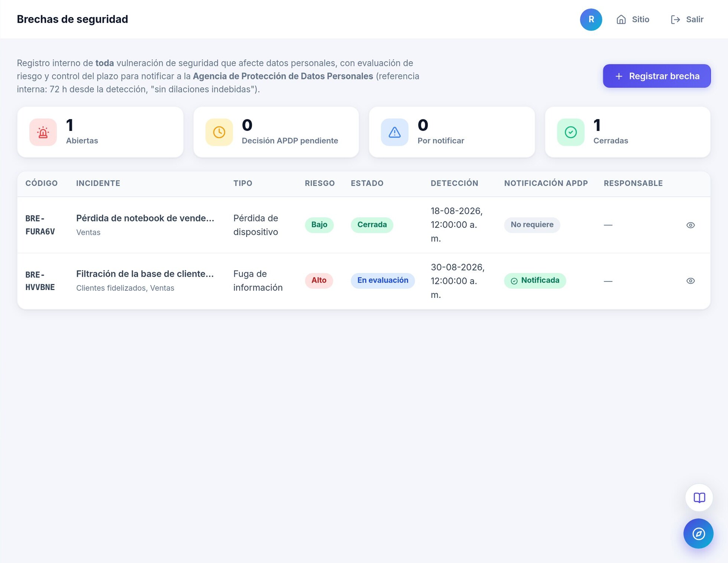
Task: Click the Alto risk badge
Action: click(x=319, y=280)
